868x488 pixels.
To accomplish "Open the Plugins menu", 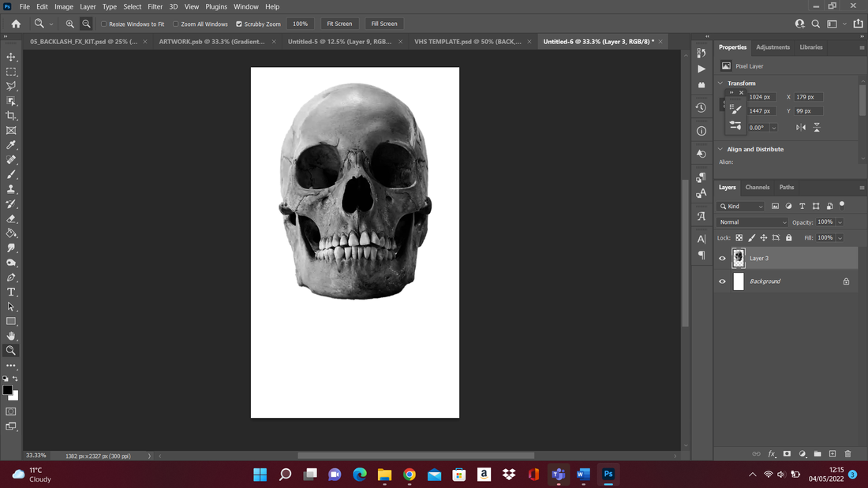I will [216, 6].
